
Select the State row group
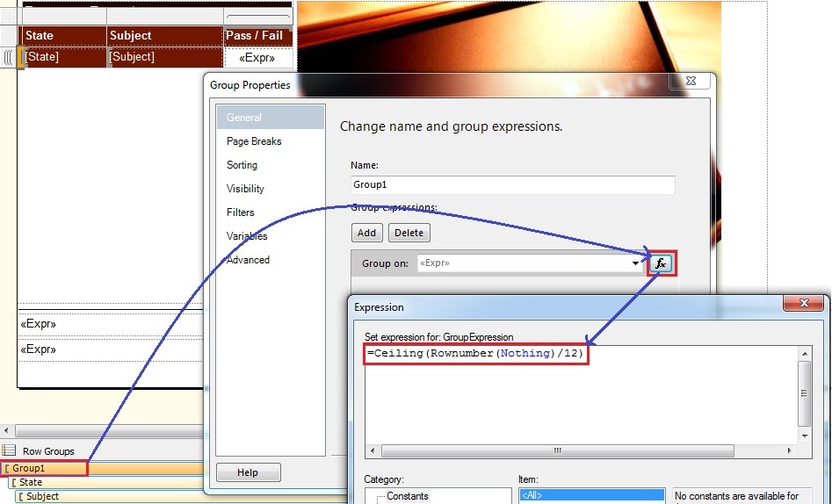click(106, 482)
